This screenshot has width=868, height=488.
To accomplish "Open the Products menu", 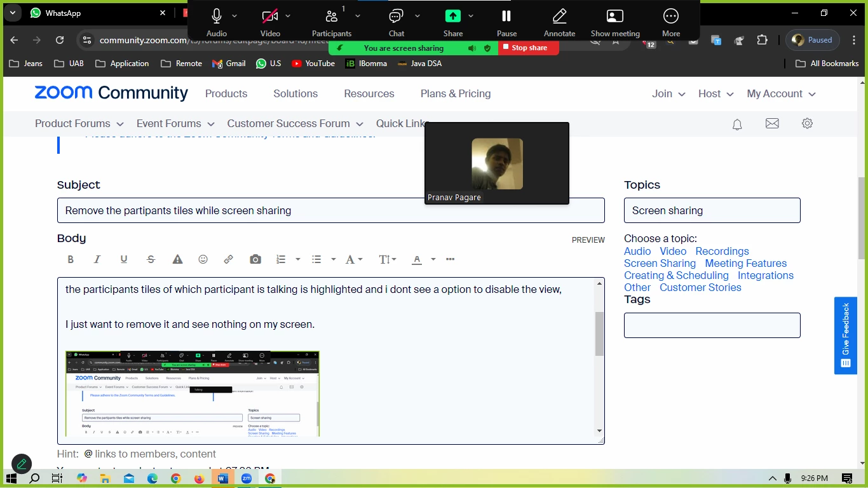I will tap(226, 93).
